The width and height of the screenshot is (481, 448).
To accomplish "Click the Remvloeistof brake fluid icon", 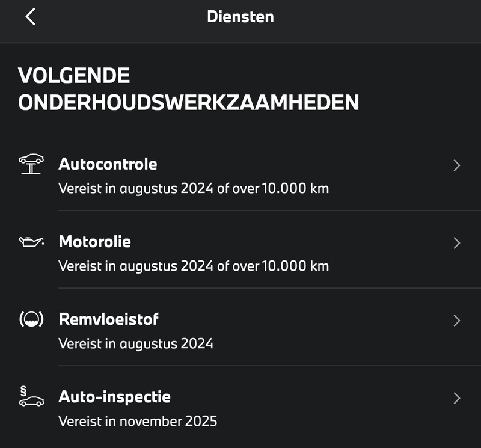I will (31, 319).
